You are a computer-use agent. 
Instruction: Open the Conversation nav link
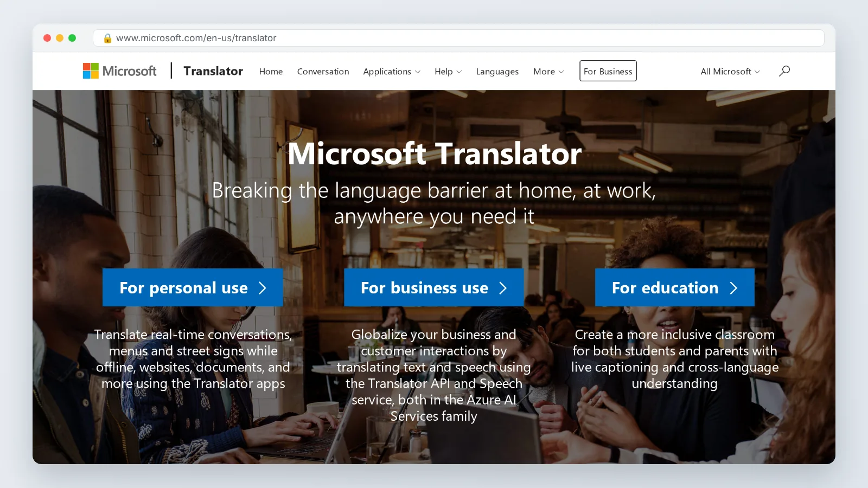(323, 72)
